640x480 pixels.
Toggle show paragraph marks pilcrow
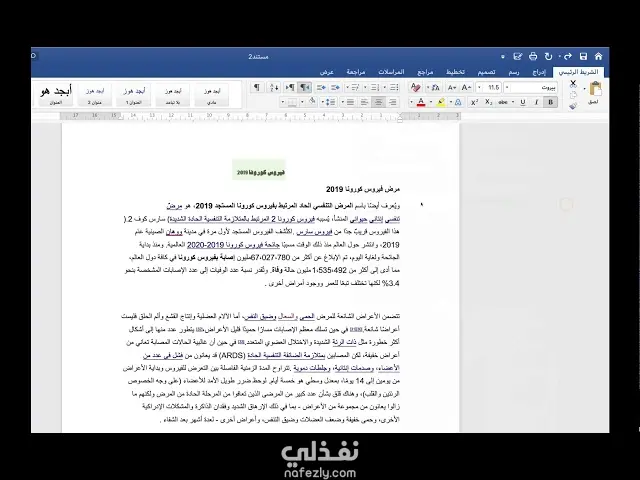pyautogui.click(x=257, y=87)
